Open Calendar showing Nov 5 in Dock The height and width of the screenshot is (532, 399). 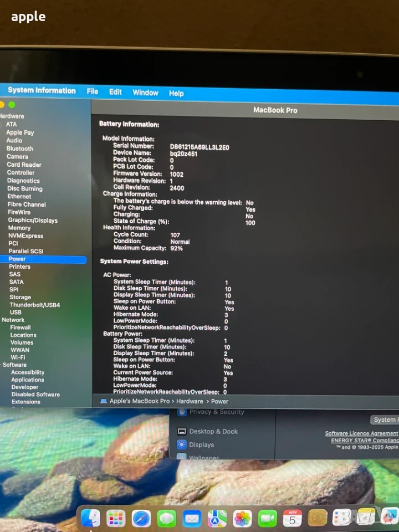(x=293, y=519)
